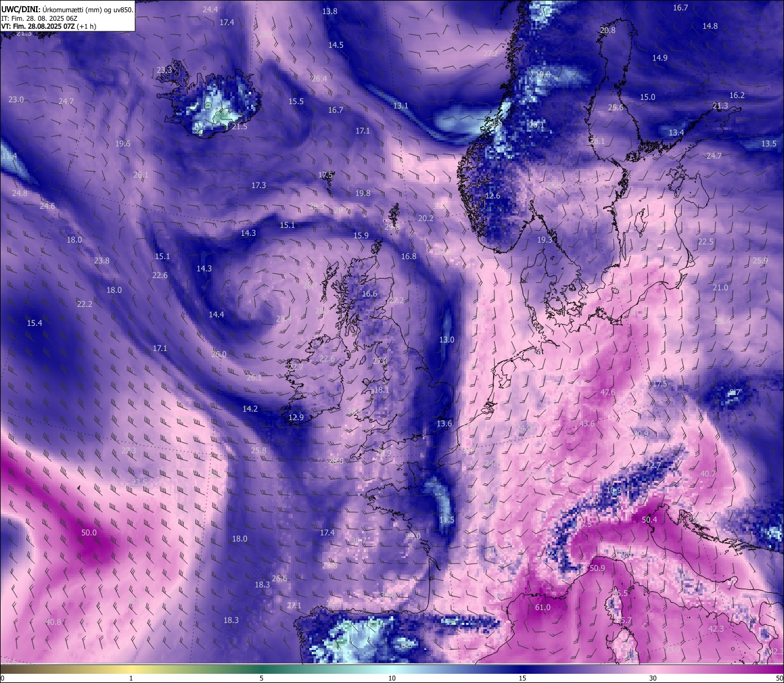784x683 pixels.
Task: Click the 13.8 value at the top
Action: coord(330,11)
